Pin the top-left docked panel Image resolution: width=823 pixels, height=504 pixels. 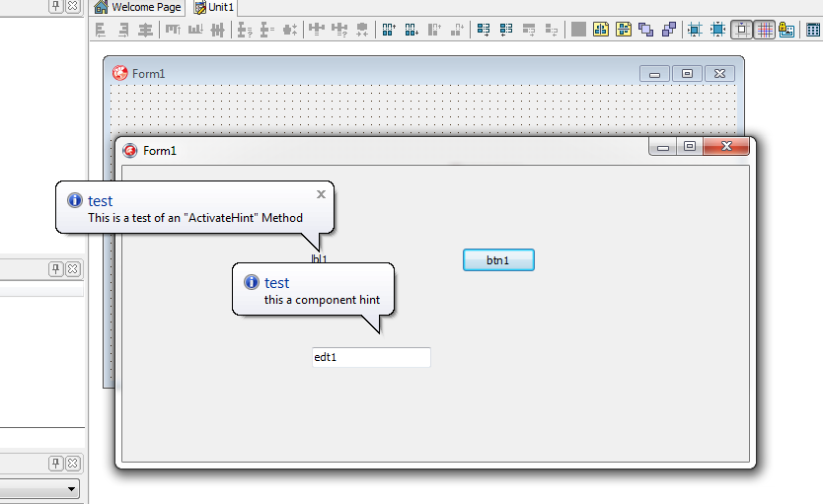[56, 6]
